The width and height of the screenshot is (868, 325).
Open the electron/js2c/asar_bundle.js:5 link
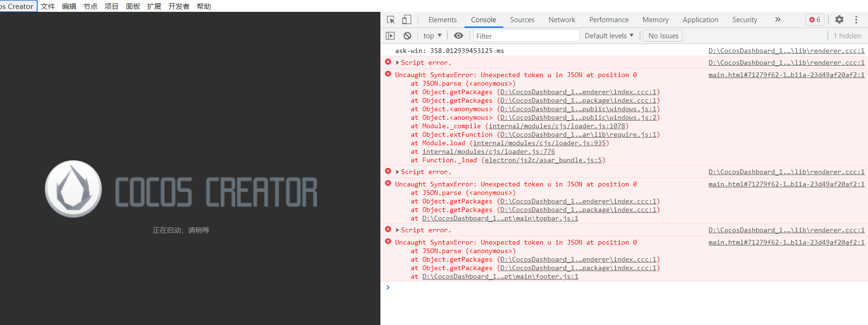(544, 160)
